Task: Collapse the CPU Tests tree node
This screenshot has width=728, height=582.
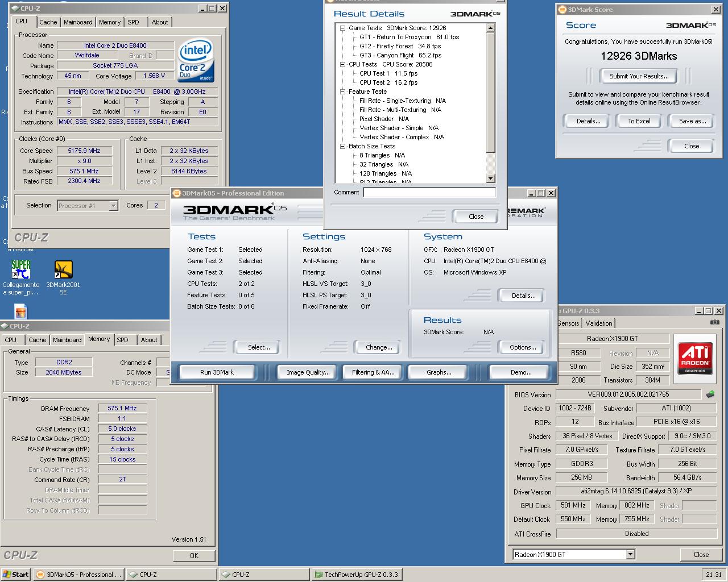Action: (x=343, y=64)
